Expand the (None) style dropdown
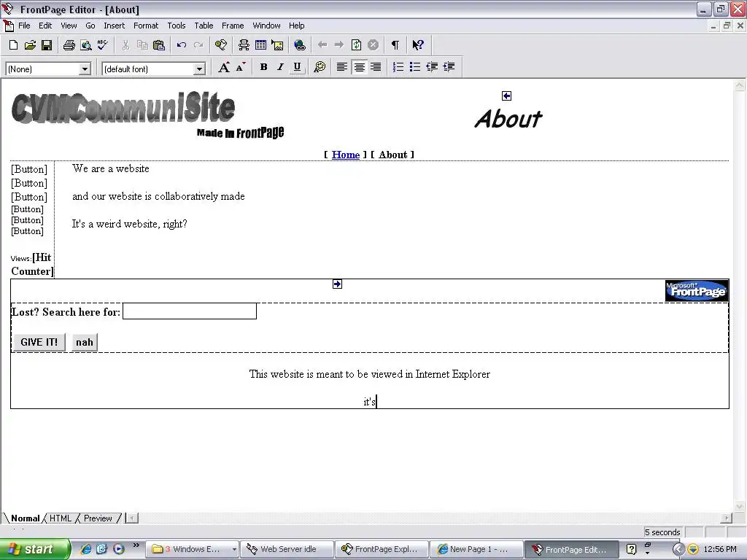Viewport: 747px width, 560px height. click(x=85, y=69)
